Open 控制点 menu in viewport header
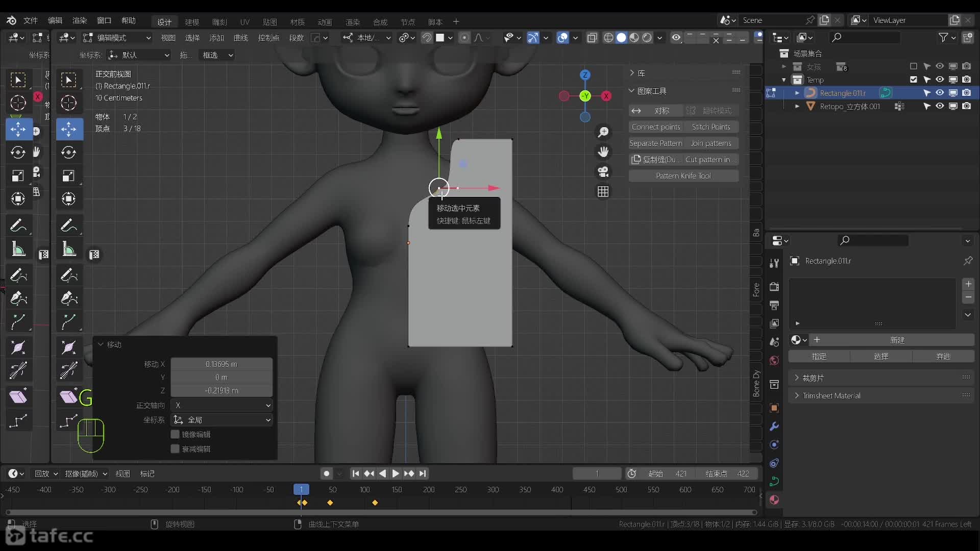The width and height of the screenshot is (980, 551). coord(268,38)
